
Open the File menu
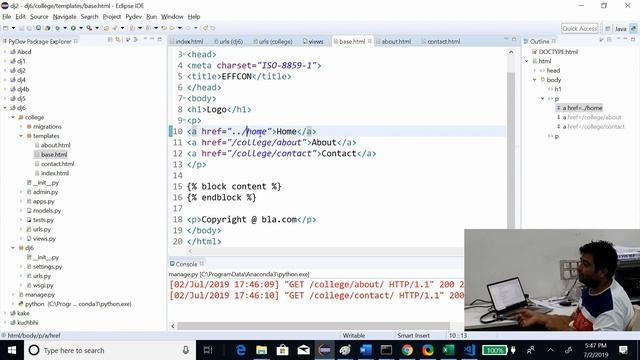coord(7,17)
